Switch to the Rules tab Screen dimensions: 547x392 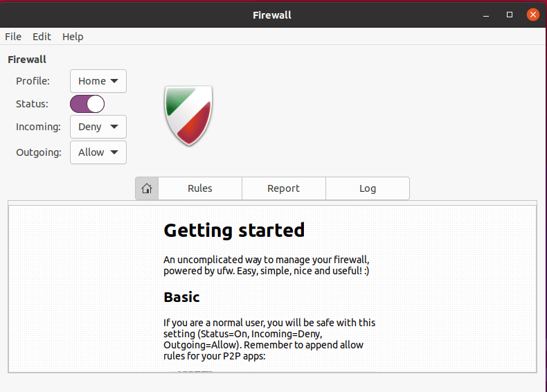pyautogui.click(x=200, y=188)
